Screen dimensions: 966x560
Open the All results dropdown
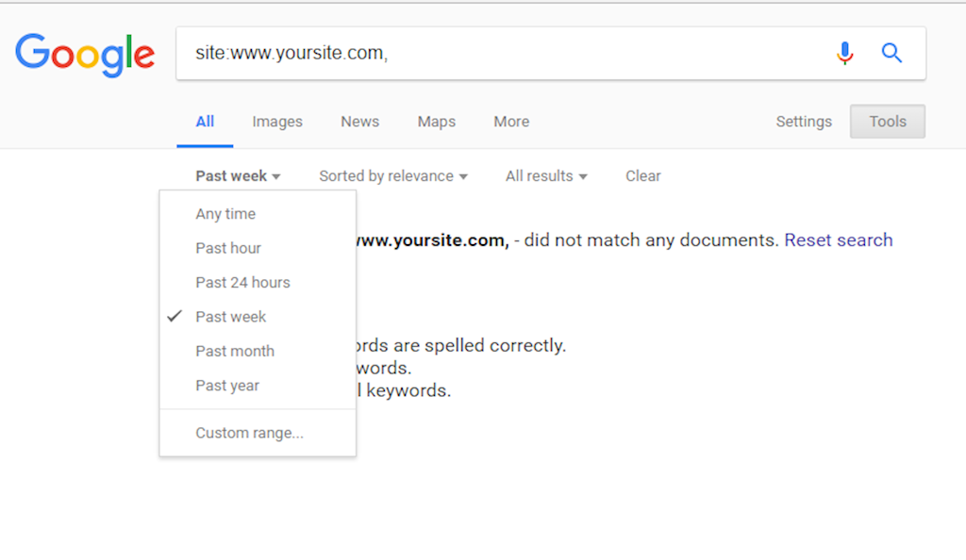point(546,176)
